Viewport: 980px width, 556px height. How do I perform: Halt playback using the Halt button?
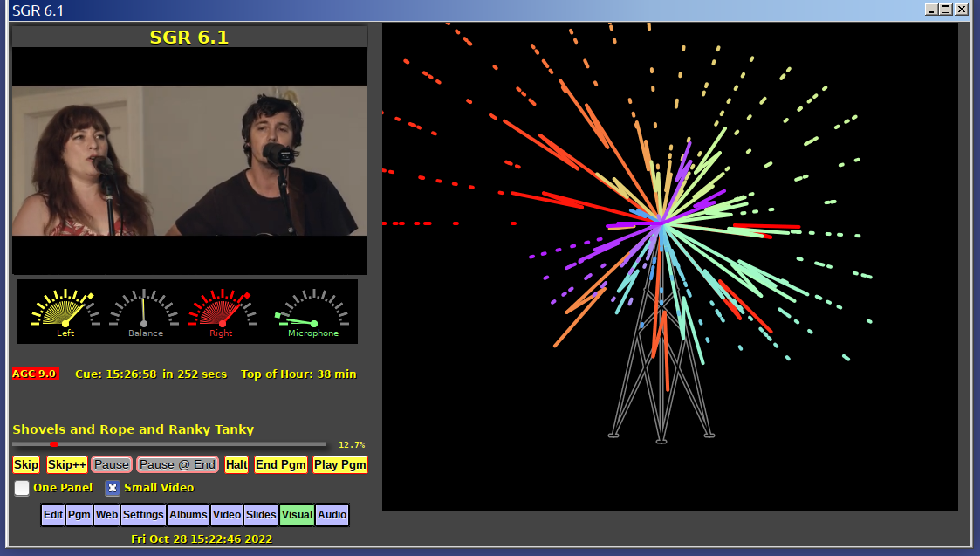click(236, 464)
